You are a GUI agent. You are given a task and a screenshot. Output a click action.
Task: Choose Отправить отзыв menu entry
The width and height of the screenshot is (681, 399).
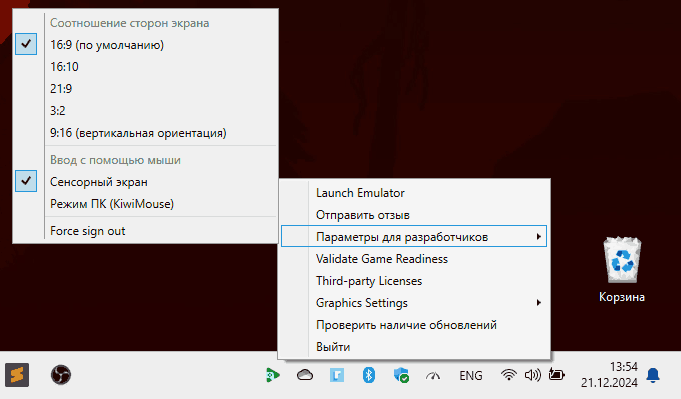tap(414, 215)
